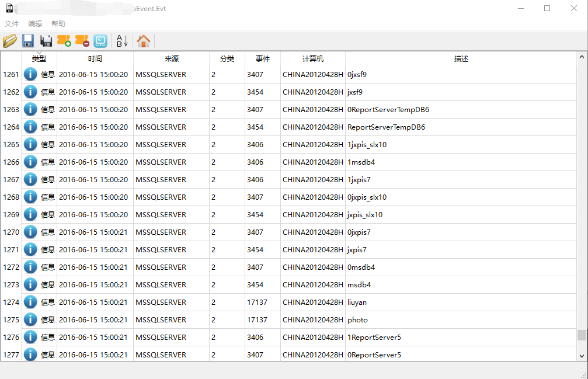This screenshot has width=588, height=379.
Task: Click the open folder toolbar icon
Action: pyautogui.click(x=10, y=41)
